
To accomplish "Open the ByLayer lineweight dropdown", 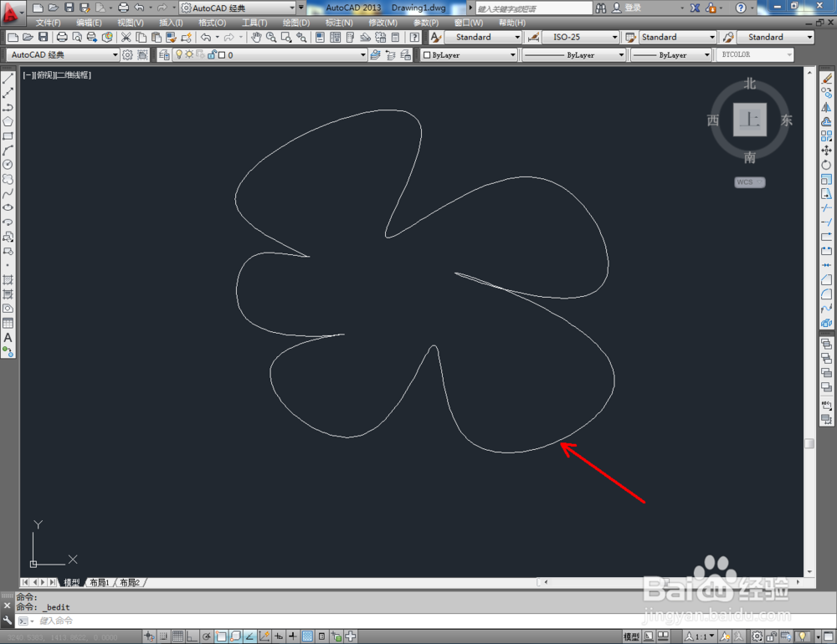I will coord(671,55).
